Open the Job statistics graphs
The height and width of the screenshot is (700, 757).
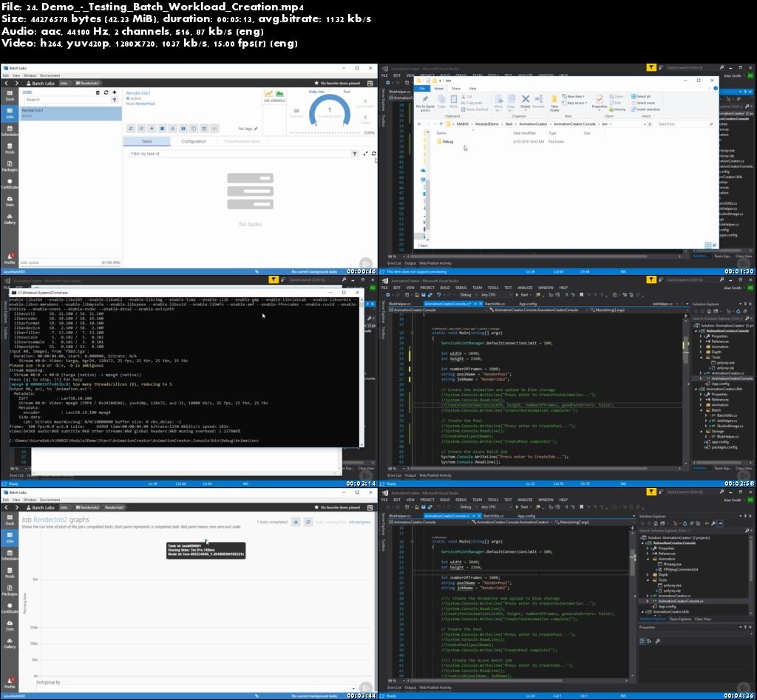274,95
